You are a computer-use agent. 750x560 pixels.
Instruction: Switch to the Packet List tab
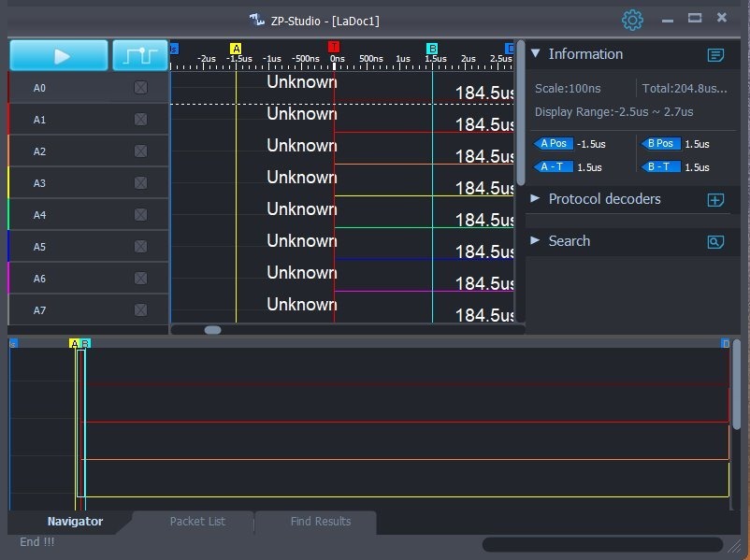click(x=197, y=522)
